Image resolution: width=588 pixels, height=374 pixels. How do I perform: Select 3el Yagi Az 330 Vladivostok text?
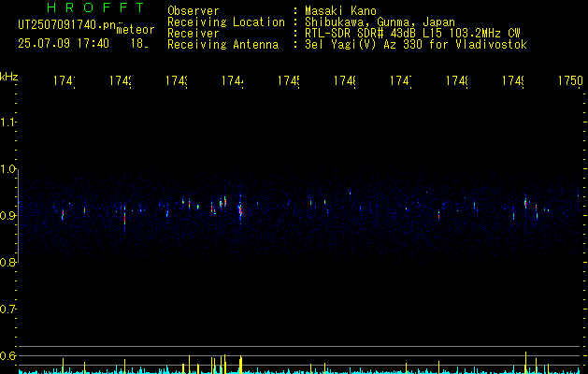tap(416, 45)
